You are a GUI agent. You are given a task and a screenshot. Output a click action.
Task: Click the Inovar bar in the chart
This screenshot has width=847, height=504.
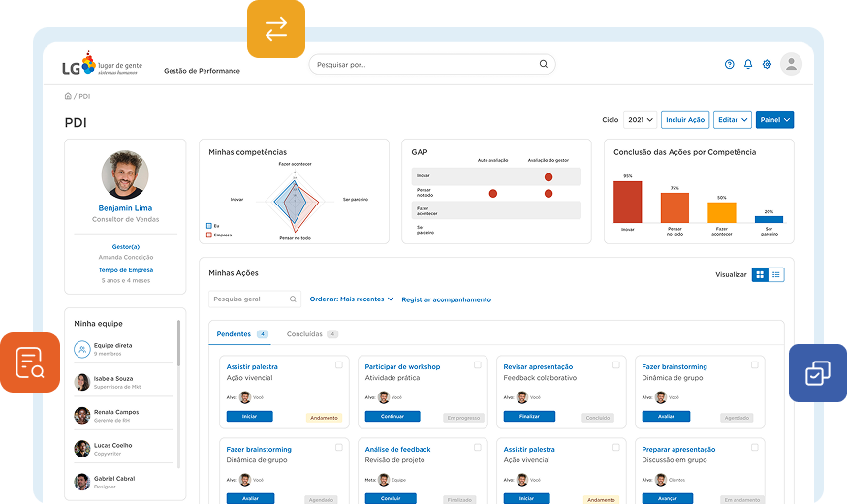[x=627, y=203]
